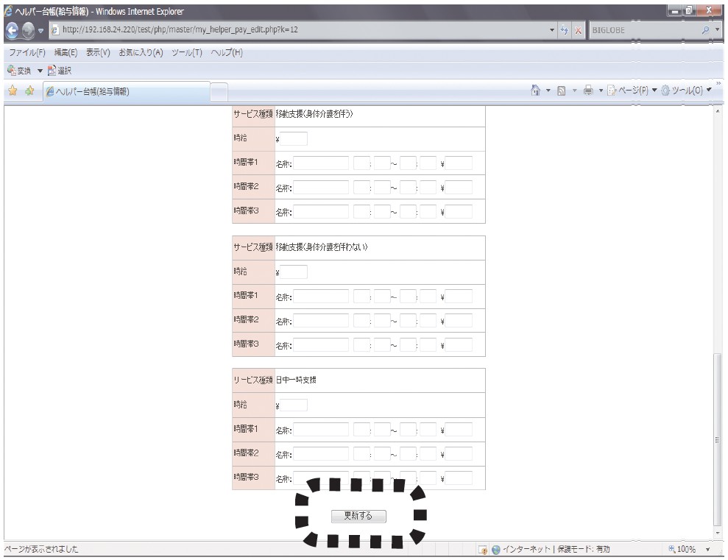The width and height of the screenshot is (728, 560).
Task: Open the 表示(V) menu
Action: click(98, 52)
